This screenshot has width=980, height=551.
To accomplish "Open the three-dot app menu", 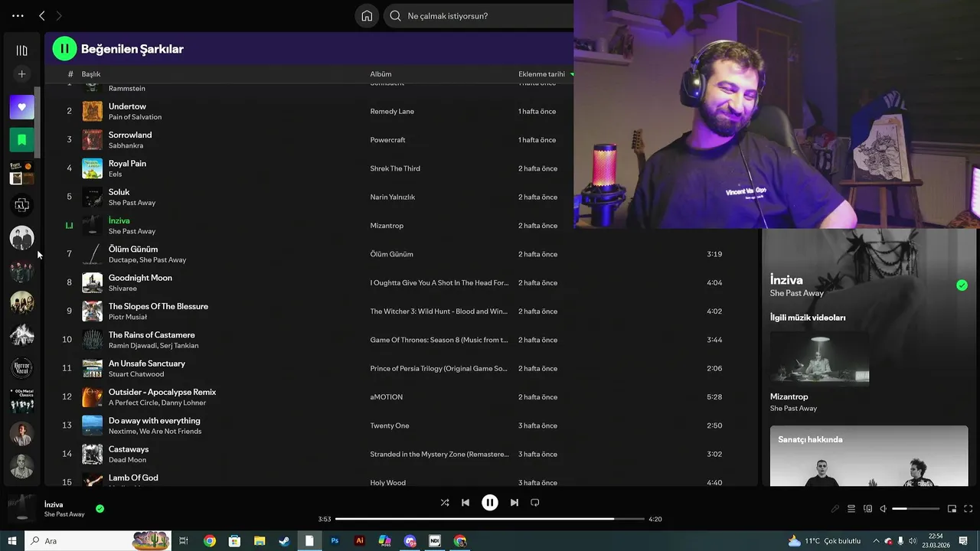I will pos(18,15).
